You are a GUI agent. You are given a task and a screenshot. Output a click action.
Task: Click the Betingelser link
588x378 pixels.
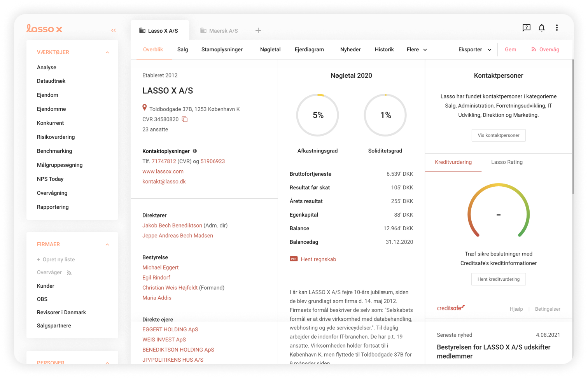(548, 309)
